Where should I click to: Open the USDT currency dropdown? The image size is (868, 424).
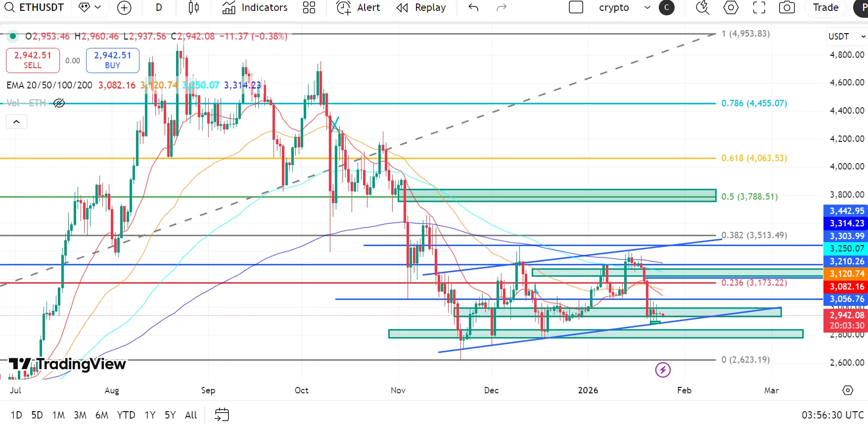pos(847,37)
